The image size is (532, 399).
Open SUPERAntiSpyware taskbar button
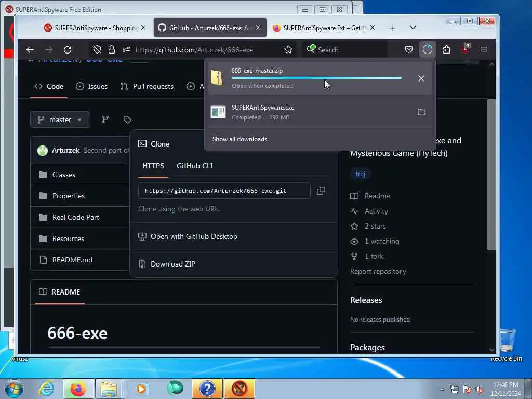240,389
